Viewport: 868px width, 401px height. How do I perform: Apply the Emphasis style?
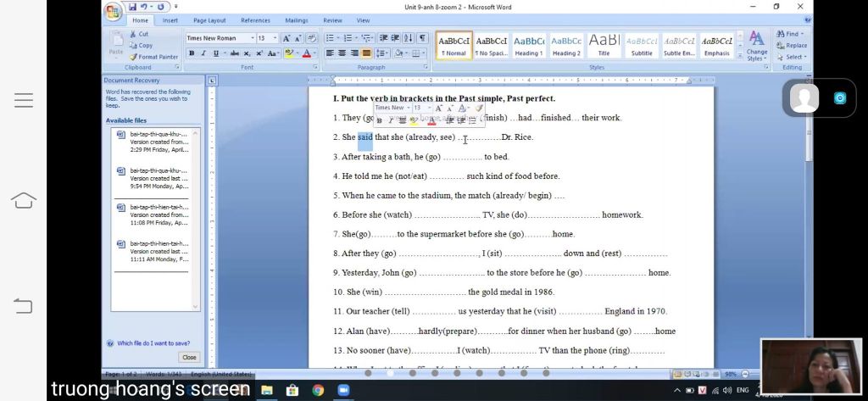716,46
